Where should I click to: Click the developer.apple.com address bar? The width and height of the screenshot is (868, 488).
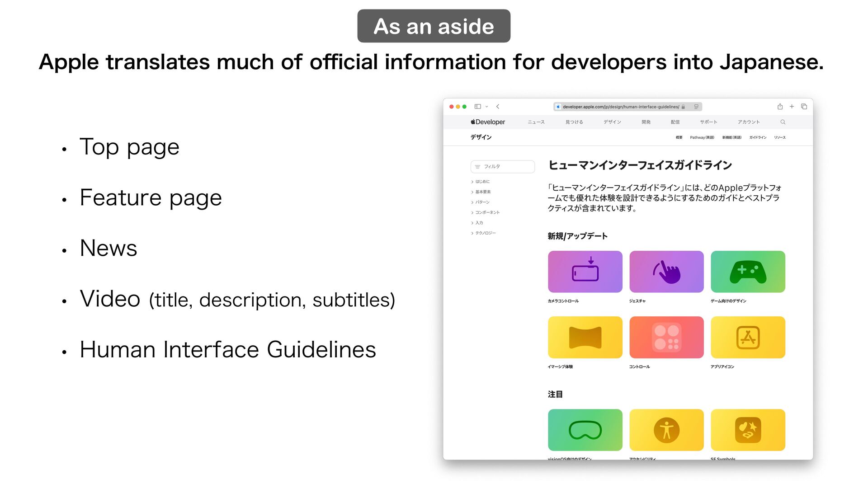point(627,107)
